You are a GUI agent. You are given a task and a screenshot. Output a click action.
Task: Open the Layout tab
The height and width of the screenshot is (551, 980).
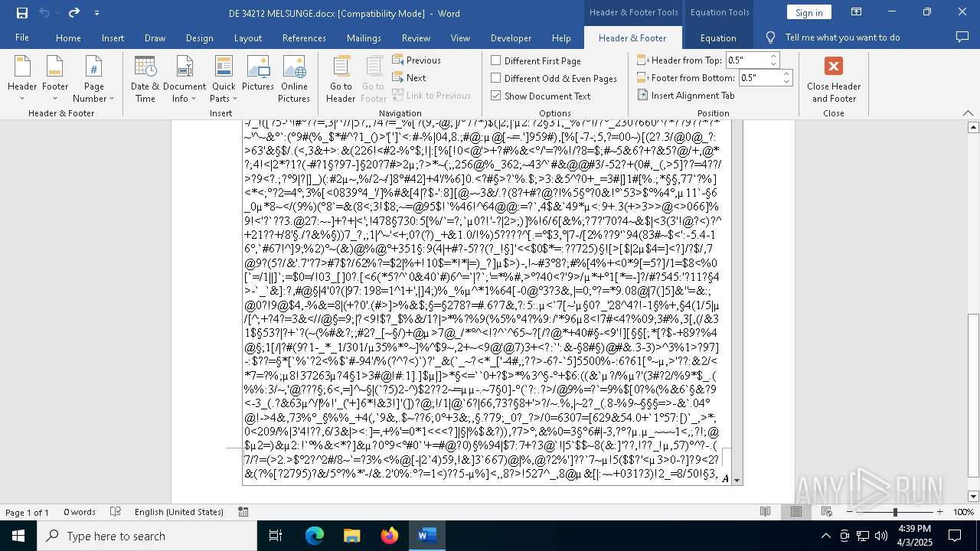[x=247, y=37]
